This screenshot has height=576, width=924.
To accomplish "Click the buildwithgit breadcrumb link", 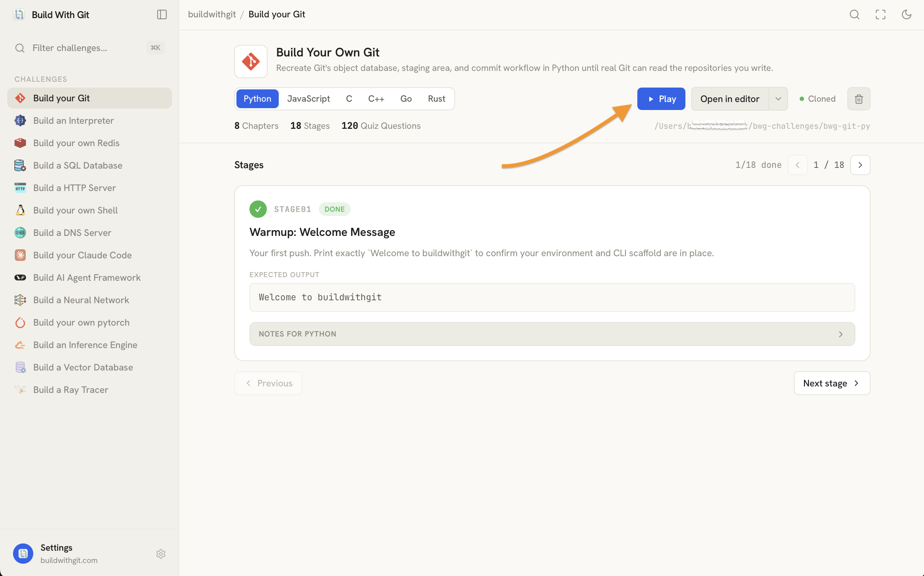I will [212, 14].
